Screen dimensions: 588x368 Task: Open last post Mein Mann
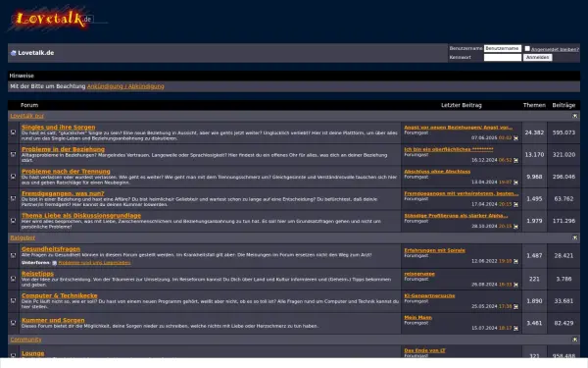(418, 317)
